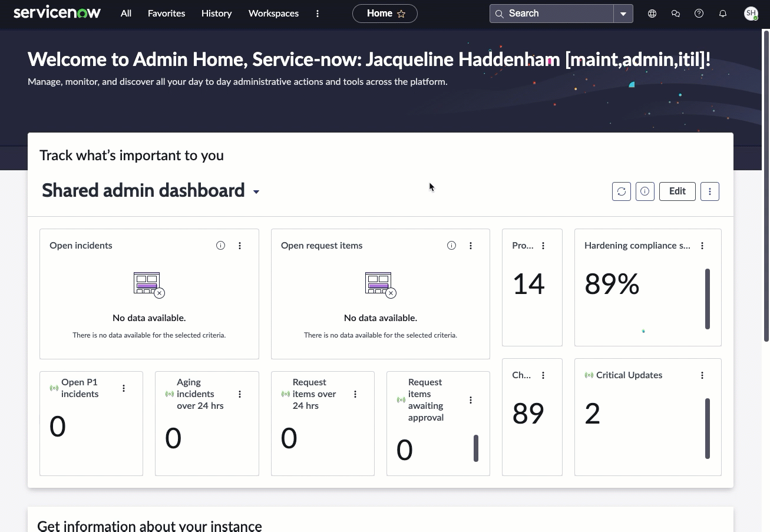Open Hardening compliance widget options
Screen dimensions: 770x532
702,246
